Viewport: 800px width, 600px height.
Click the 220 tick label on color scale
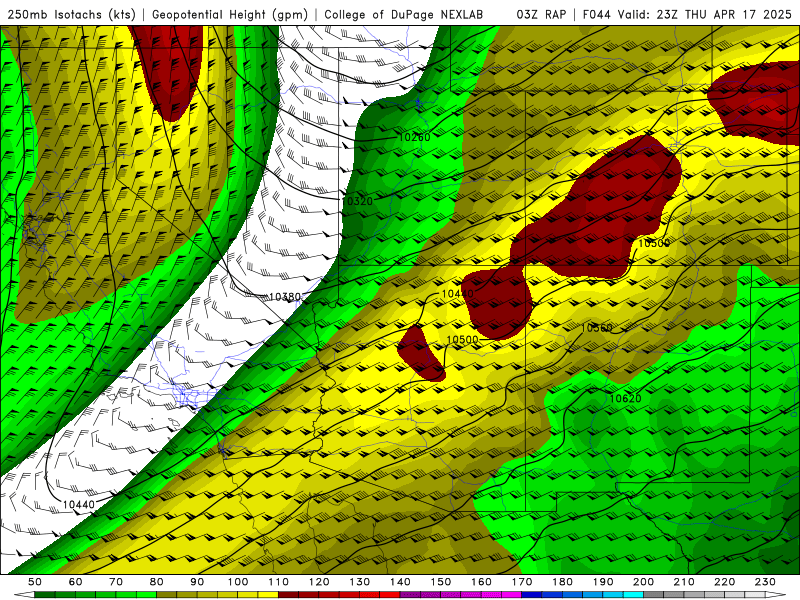(x=724, y=582)
